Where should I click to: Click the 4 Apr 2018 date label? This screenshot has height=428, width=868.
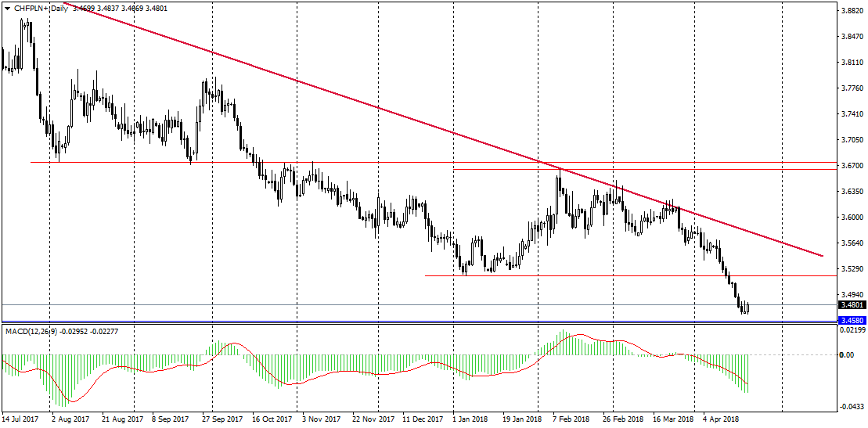coord(722,419)
